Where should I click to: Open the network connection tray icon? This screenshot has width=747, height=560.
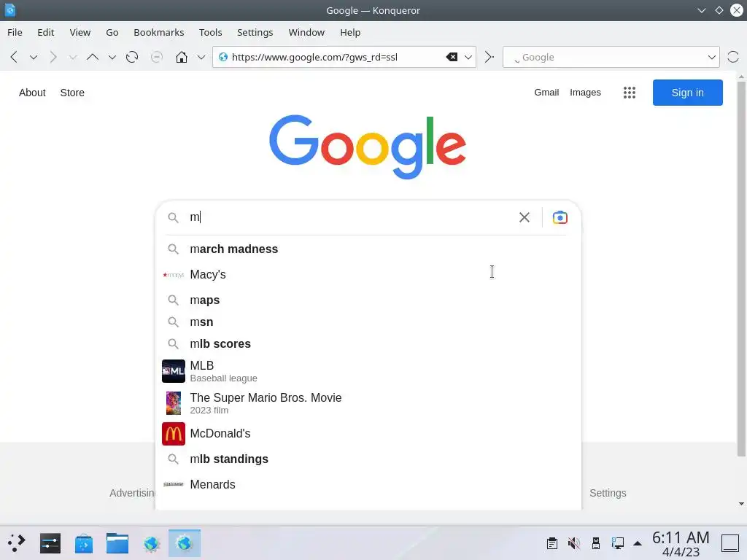coord(618,542)
